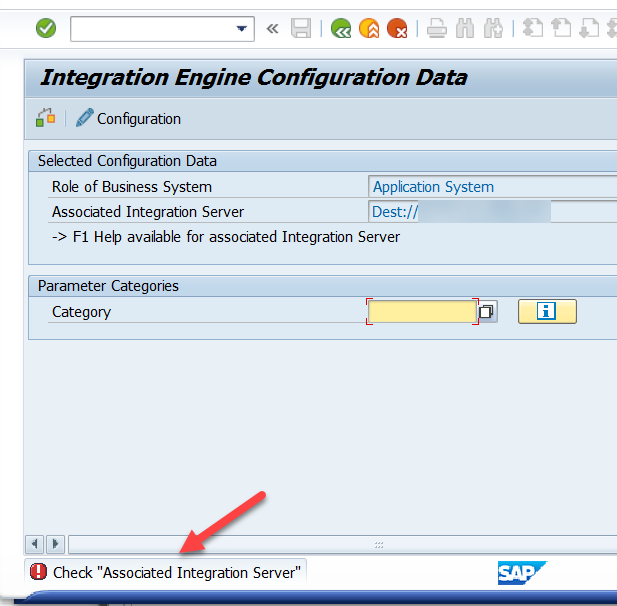Click the scroll right arrow
Viewport: 617px width, 606px height.
tap(55, 544)
